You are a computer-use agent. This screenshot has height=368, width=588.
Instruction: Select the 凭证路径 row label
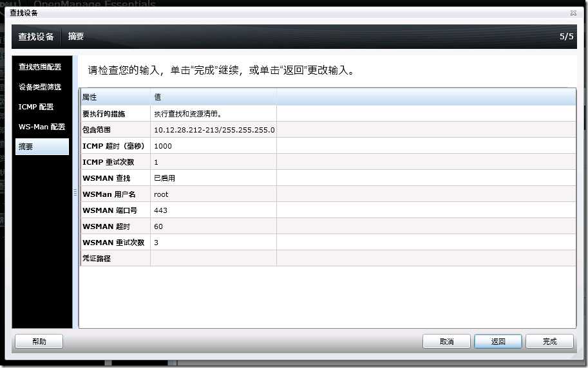click(x=97, y=258)
